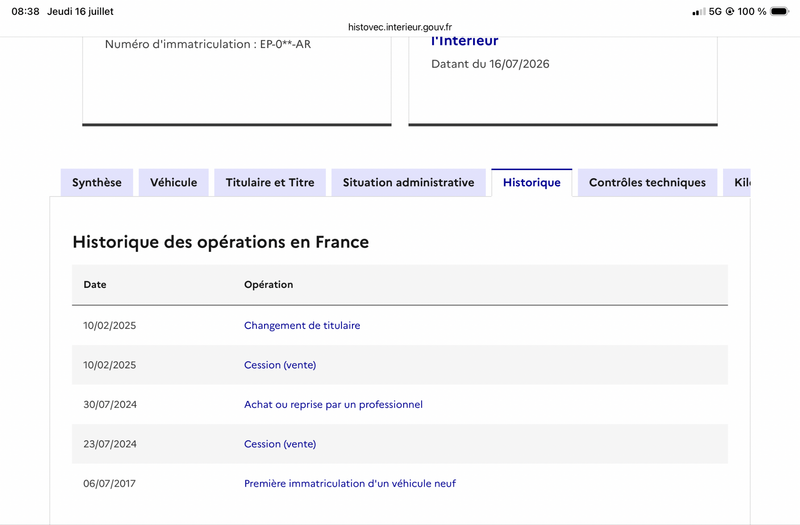Open the Synthèse tab
The height and width of the screenshot is (525, 800).
tap(96, 183)
